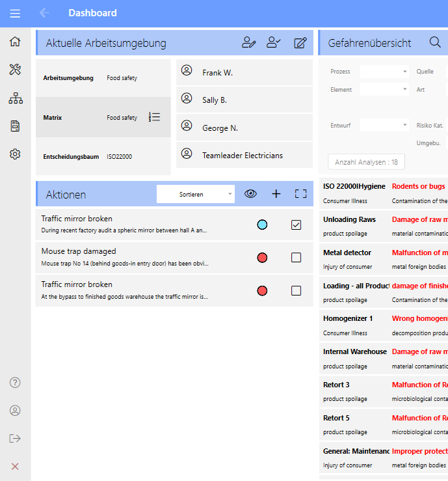Check the Mouse trap damaged checkbox
The height and width of the screenshot is (481, 448).
[296, 257]
